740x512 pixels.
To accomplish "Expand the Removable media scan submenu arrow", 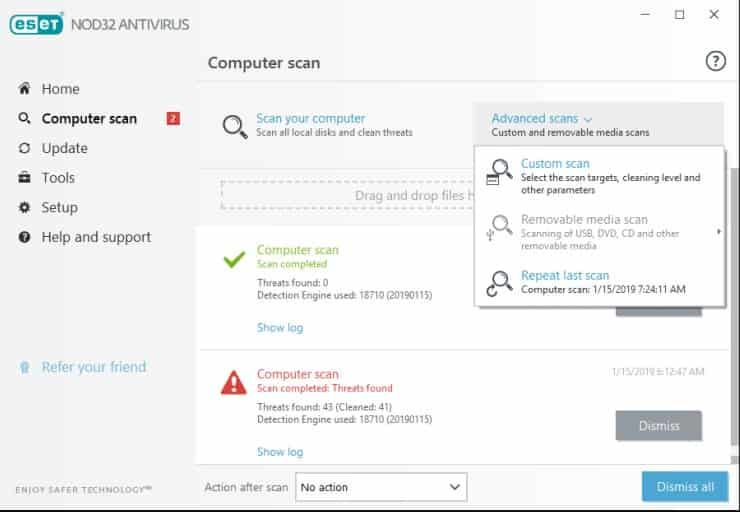I will point(718,231).
